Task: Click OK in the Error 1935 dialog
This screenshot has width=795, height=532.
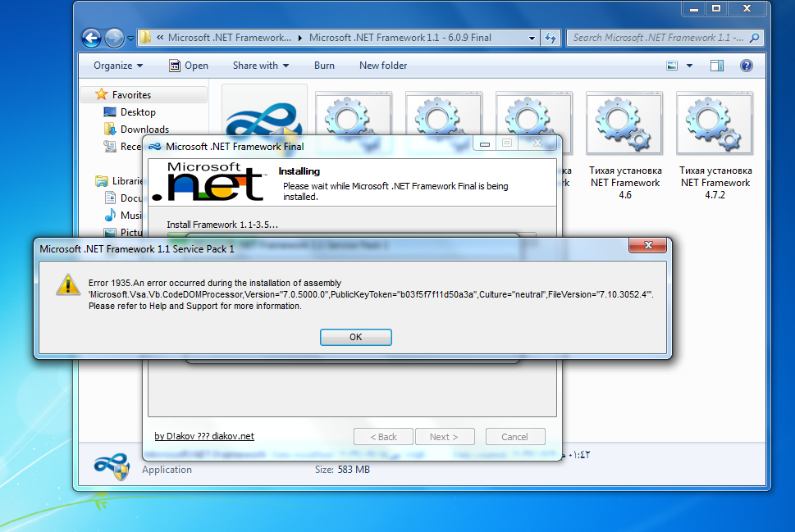Action: pyautogui.click(x=355, y=337)
